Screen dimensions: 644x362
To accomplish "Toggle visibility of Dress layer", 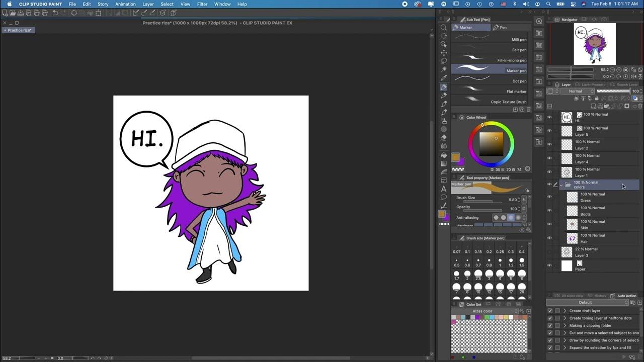I will 549,197.
